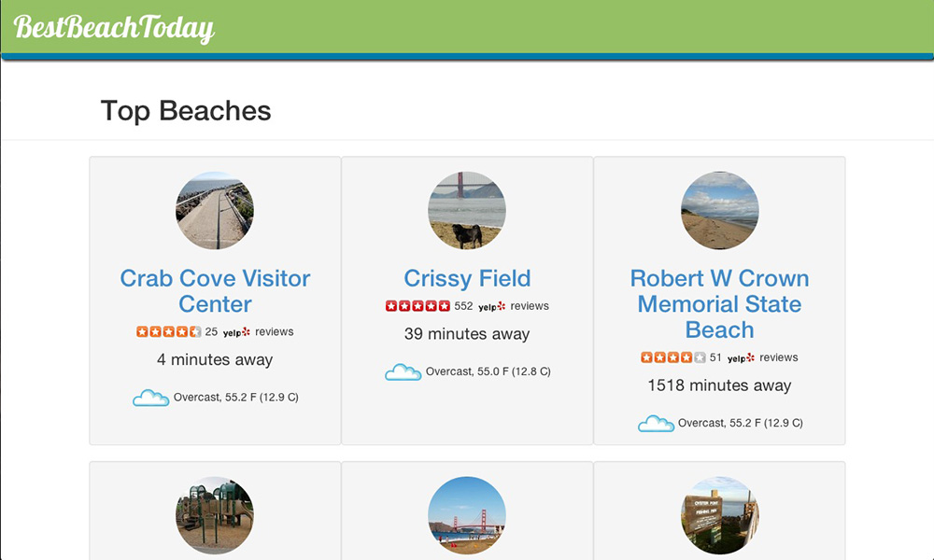Open the Crissy Field beach link
934x560 pixels.
pyautogui.click(x=467, y=278)
